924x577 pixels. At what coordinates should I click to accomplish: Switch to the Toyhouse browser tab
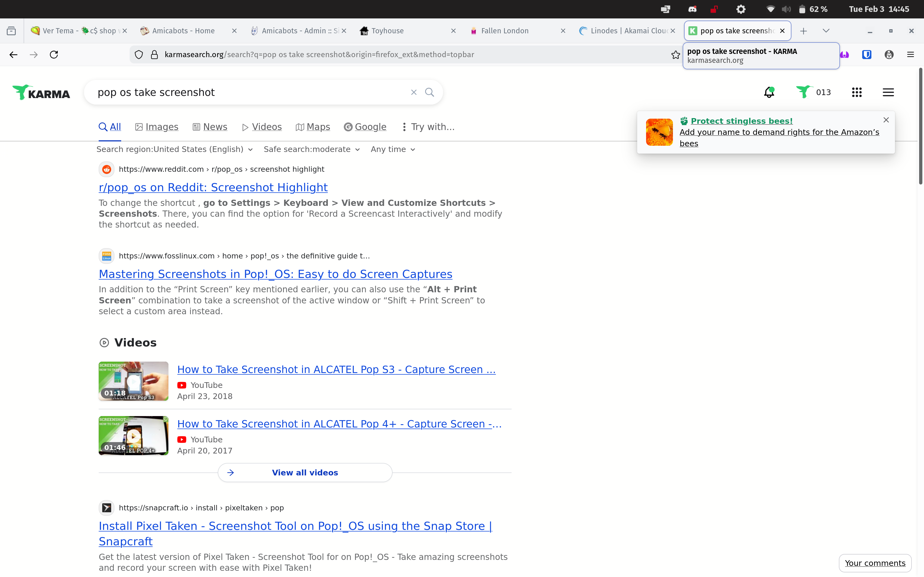pyautogui.click(x=387, y=31)
